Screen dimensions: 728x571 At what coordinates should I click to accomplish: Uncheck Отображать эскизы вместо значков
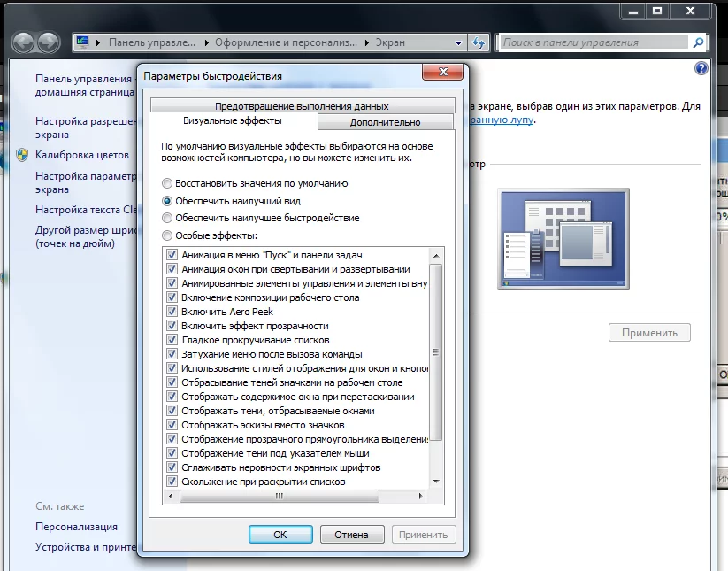[x=172, y=425]
